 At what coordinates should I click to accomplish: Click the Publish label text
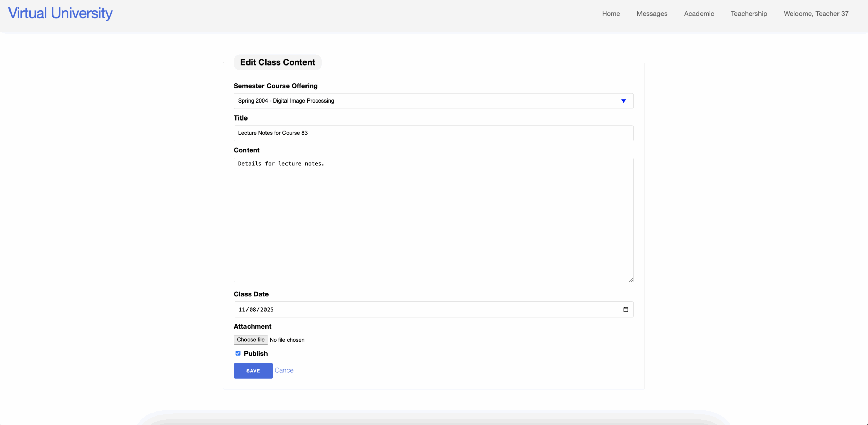256,354
